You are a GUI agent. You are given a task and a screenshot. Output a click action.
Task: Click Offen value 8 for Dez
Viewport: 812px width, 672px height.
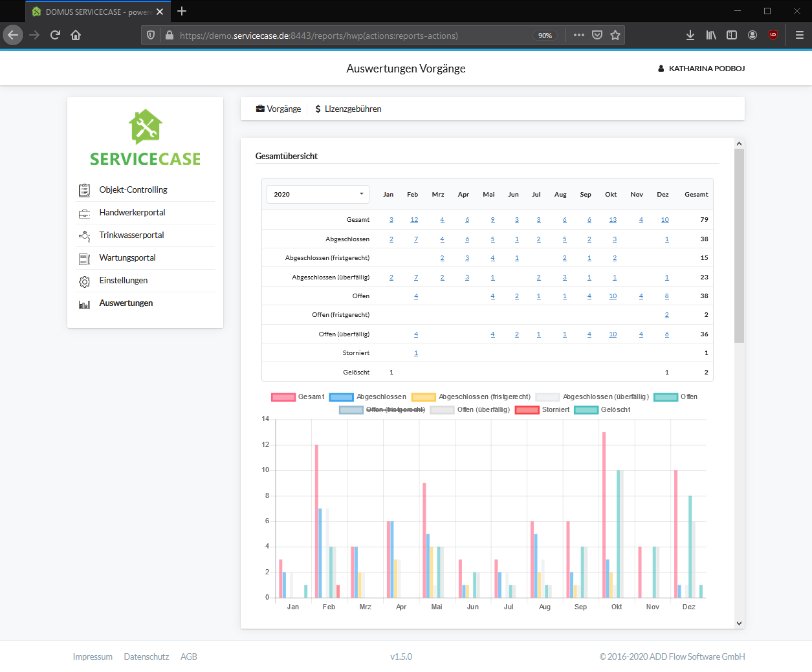point(667,296)
